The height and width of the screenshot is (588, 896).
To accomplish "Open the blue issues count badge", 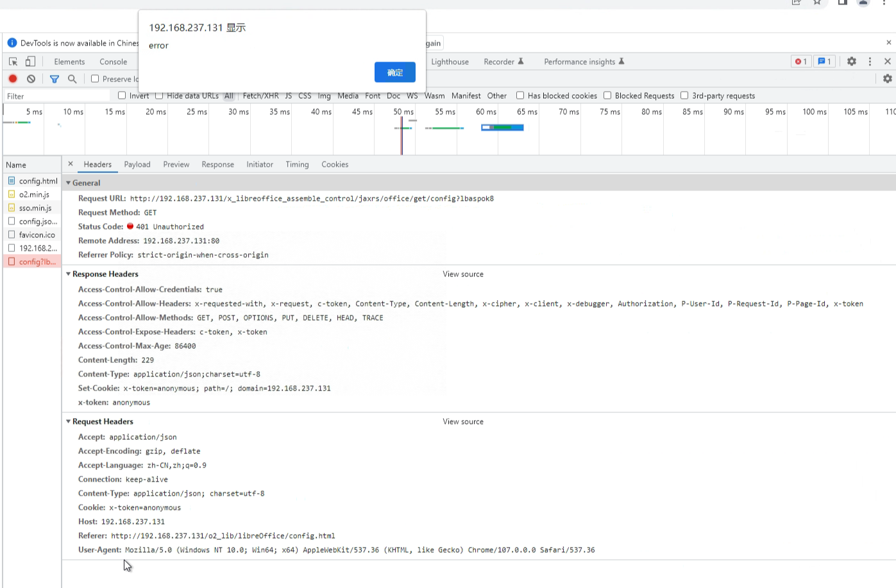I will click(824, 62).
